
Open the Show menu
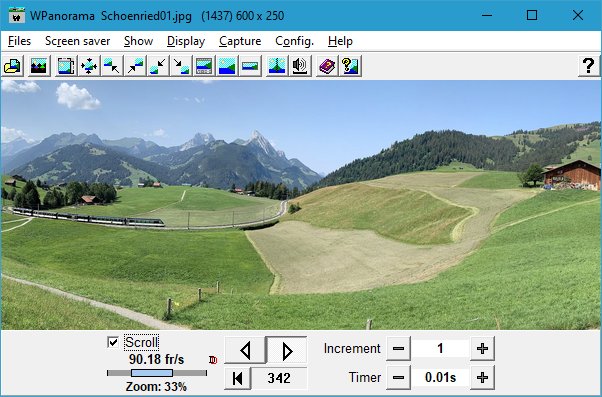point(138,41)
